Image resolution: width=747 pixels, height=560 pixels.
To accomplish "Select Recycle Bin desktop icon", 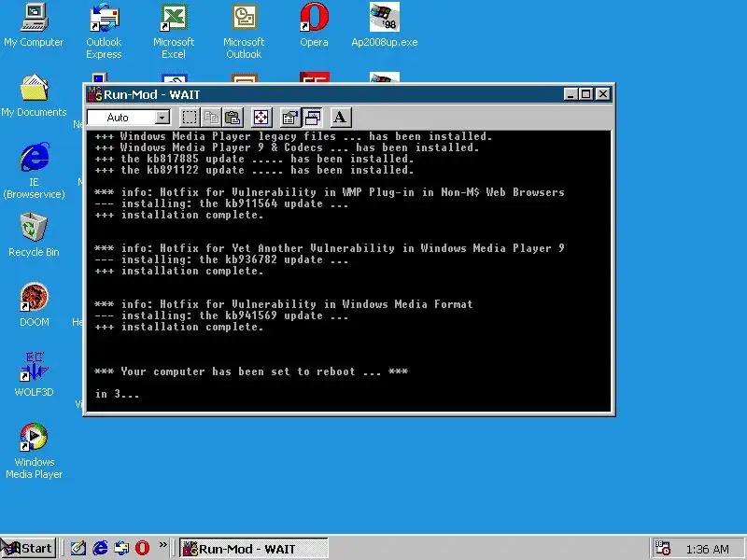I will point(34,235).
